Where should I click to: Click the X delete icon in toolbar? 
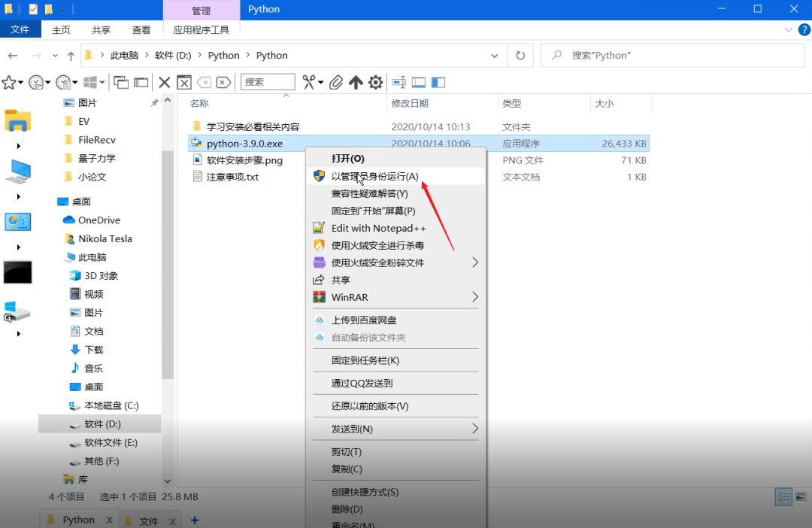click(x=164, y=82)
